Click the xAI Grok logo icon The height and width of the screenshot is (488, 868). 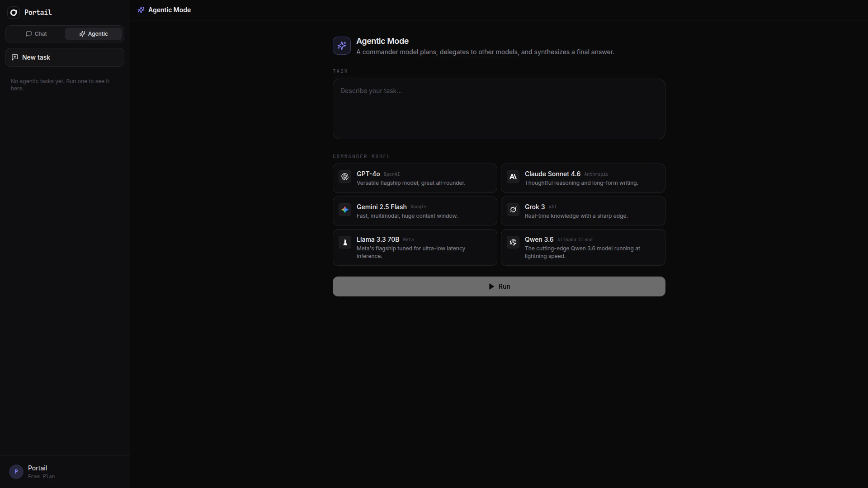513,210
